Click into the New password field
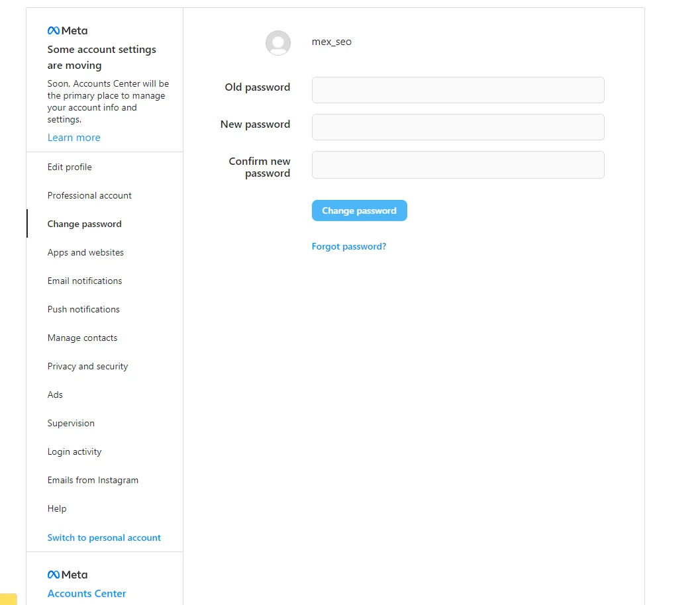Image resolution: width=700 pixels, height=605 pixels. tap(458, 127)
